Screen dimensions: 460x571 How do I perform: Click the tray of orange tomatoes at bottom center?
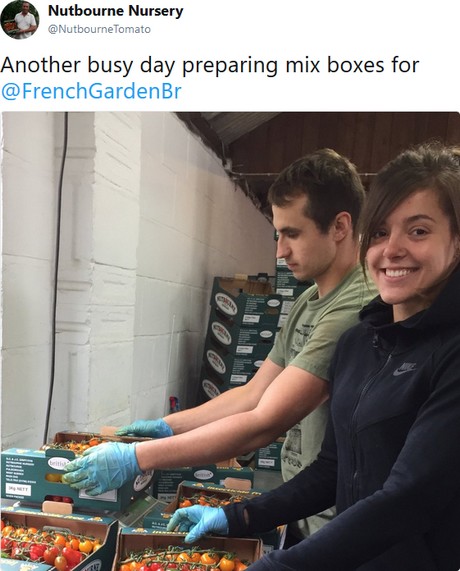188,552
